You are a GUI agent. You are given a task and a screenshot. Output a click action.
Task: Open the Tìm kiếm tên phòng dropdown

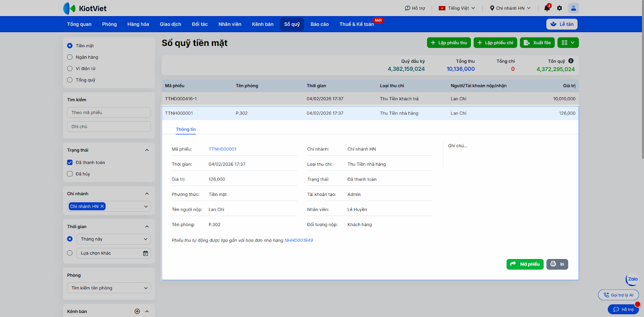point(109,288)
